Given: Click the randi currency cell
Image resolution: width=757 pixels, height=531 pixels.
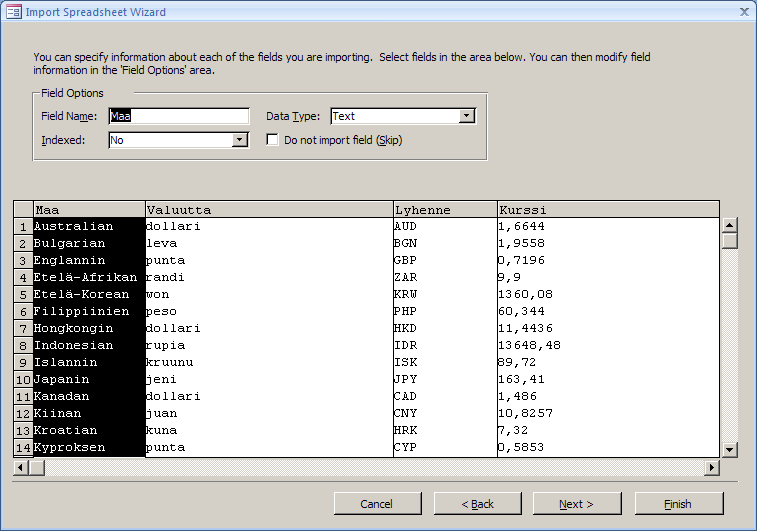Looking at the screenshot, I should (x=269, y=277).
